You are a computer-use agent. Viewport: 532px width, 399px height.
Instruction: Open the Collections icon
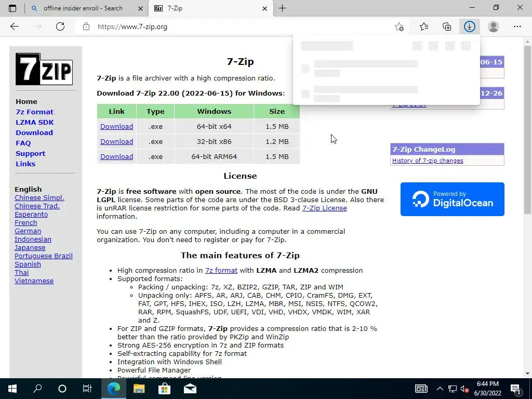447,26
